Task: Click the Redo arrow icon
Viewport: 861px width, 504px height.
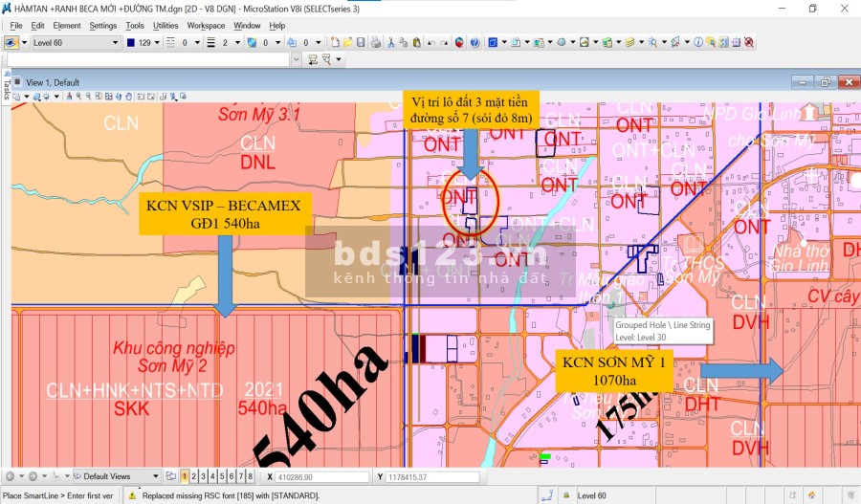Action: pyautogui.click(x=444, y=42)
